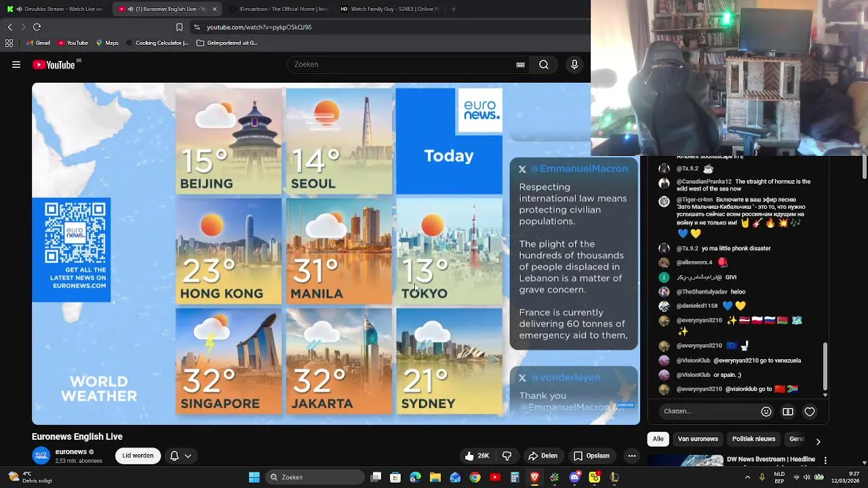
Task: Open the Calculator app from the taskbar
Action: (x=515, y=477)
